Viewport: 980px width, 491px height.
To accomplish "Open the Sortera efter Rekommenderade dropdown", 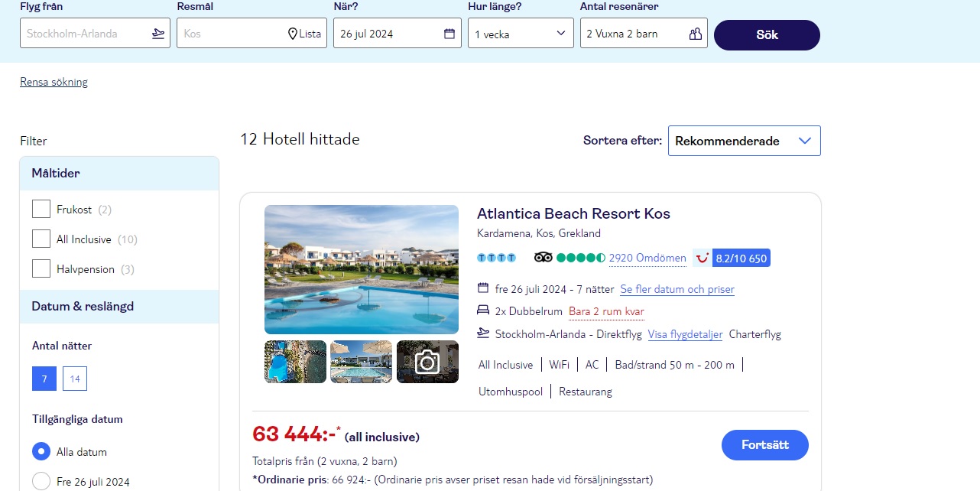I will [x=744, y=141].
